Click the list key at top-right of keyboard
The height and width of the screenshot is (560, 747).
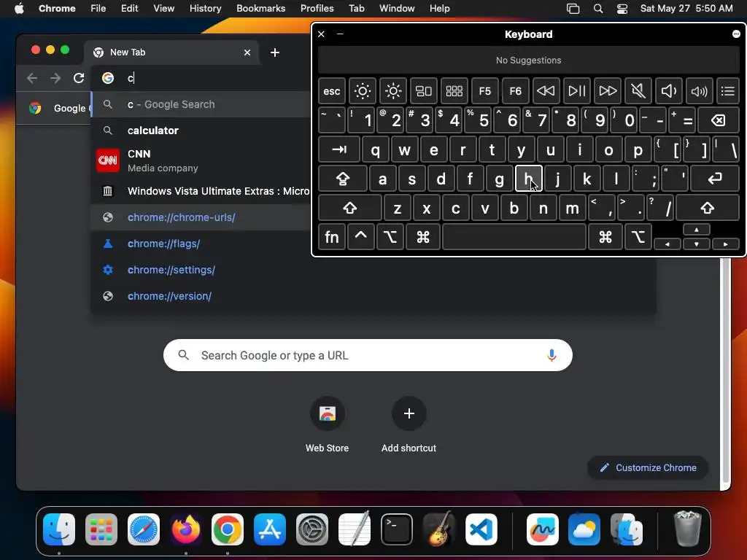pos(727,91)
